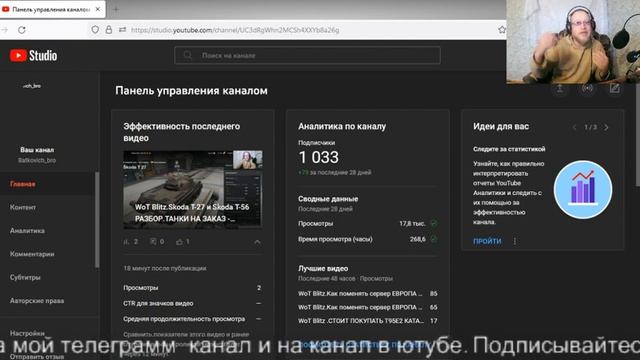Open top video with 65 views
640x360 pixels.
coord(367,307)
